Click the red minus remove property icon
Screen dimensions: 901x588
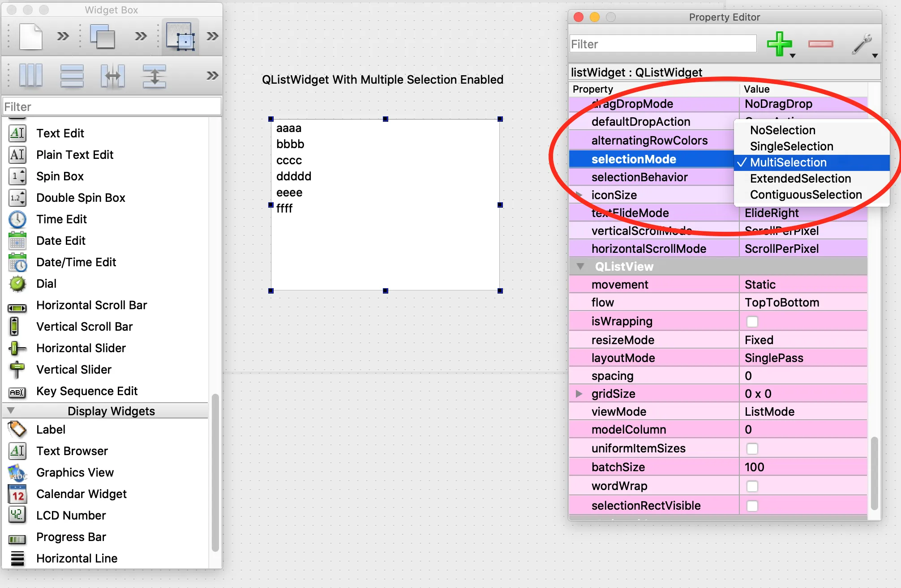[820, 44]
